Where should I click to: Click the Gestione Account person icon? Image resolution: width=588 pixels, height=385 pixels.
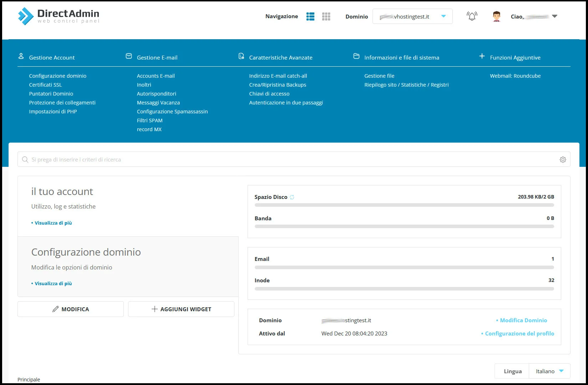[20, 56]
